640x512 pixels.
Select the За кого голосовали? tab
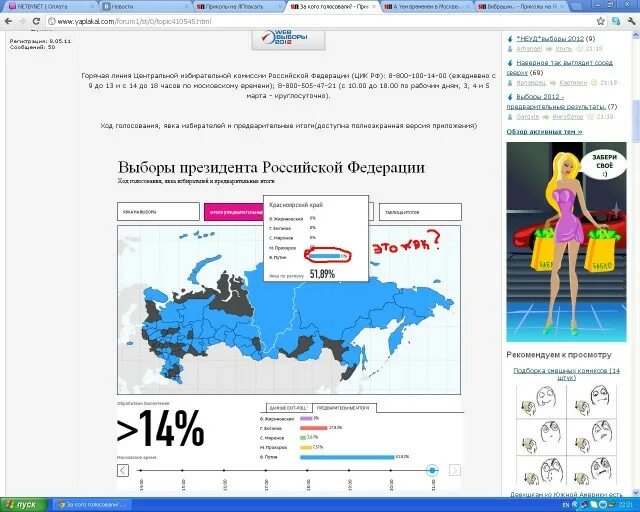click(x=333, y=7)
